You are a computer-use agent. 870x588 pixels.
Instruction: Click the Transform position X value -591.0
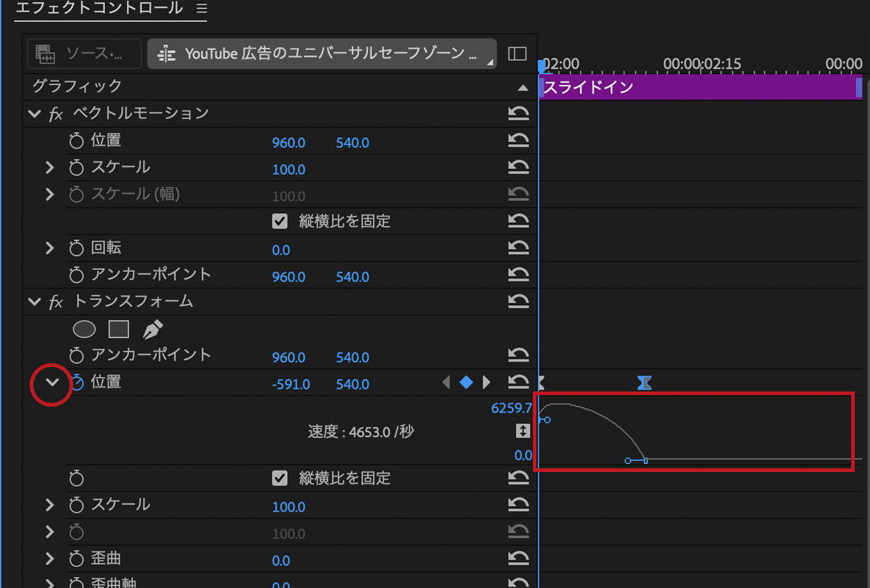point(291,384)
